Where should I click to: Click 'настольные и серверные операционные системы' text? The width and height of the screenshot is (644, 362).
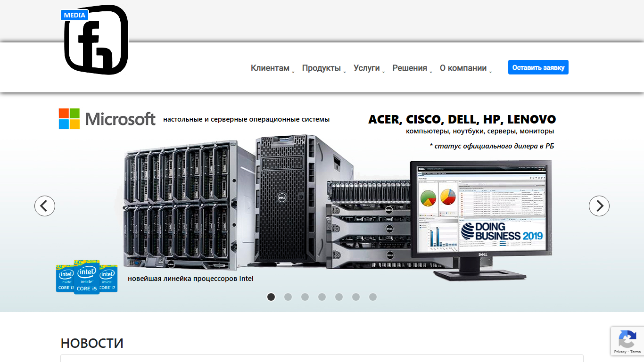tap(247, 119)
